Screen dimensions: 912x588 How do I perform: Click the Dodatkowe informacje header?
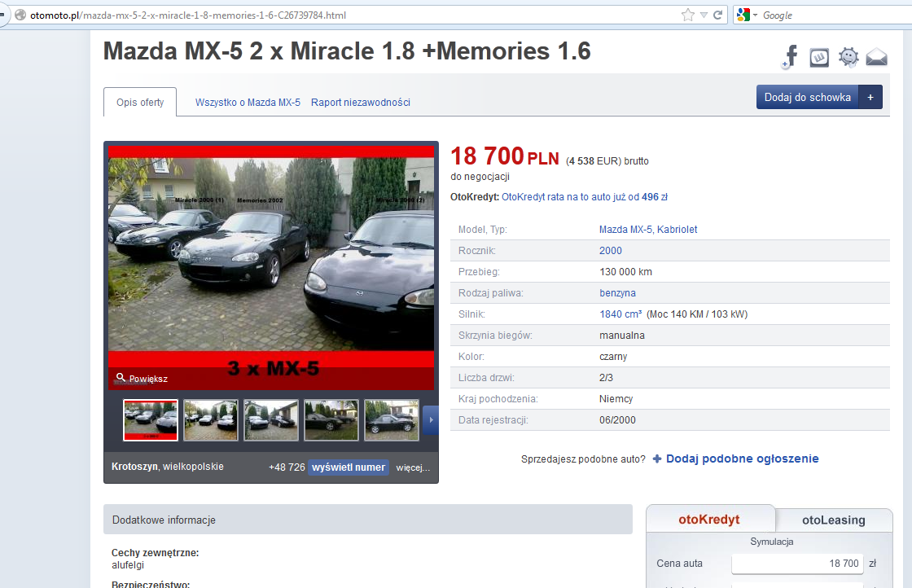pos(367,520)
